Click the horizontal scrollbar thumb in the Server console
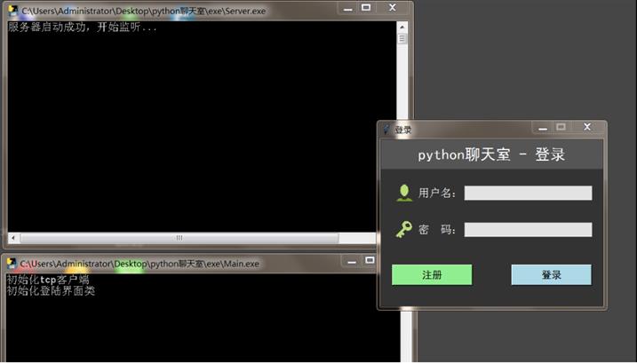 tap(179, 238)
